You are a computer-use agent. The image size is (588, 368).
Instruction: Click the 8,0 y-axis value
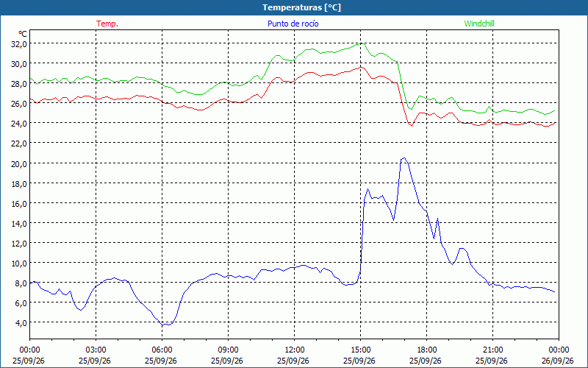(x=21, y=283)
